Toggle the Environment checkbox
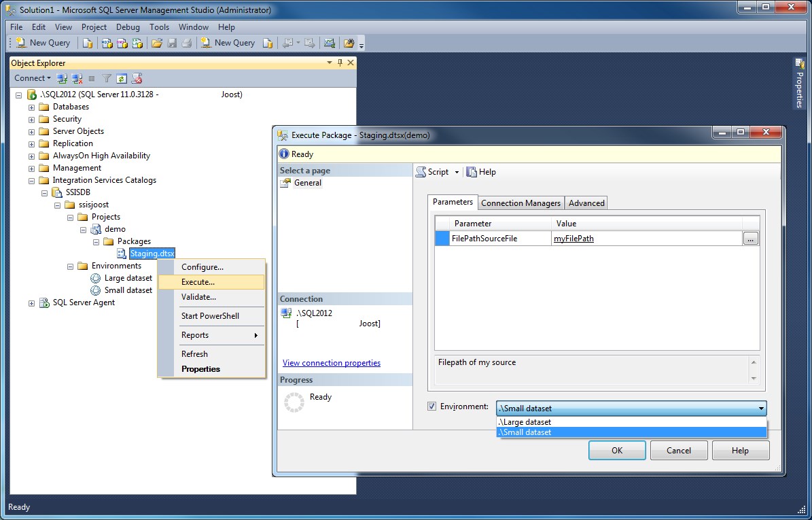The width and height of the screenshot is (812, 520). pos(431,406)
